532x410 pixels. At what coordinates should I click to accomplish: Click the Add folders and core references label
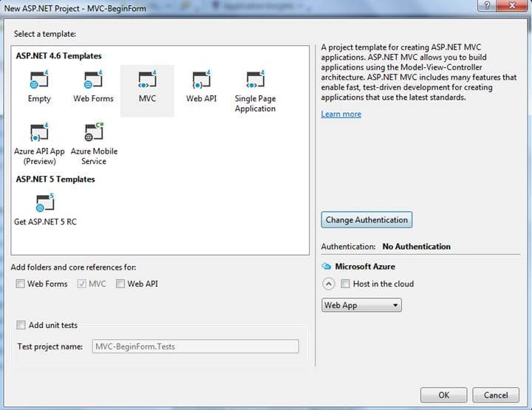coord(73,267)
